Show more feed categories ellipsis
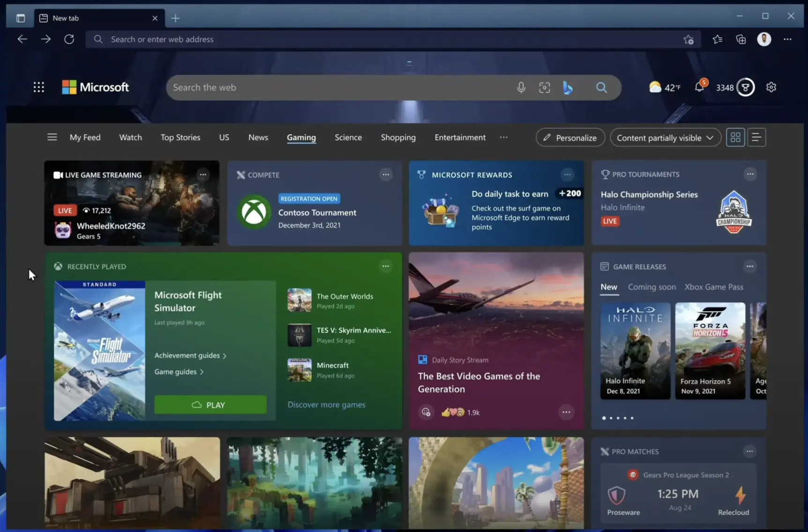Viewport: 808px width, 532px height. coord(503,137)
